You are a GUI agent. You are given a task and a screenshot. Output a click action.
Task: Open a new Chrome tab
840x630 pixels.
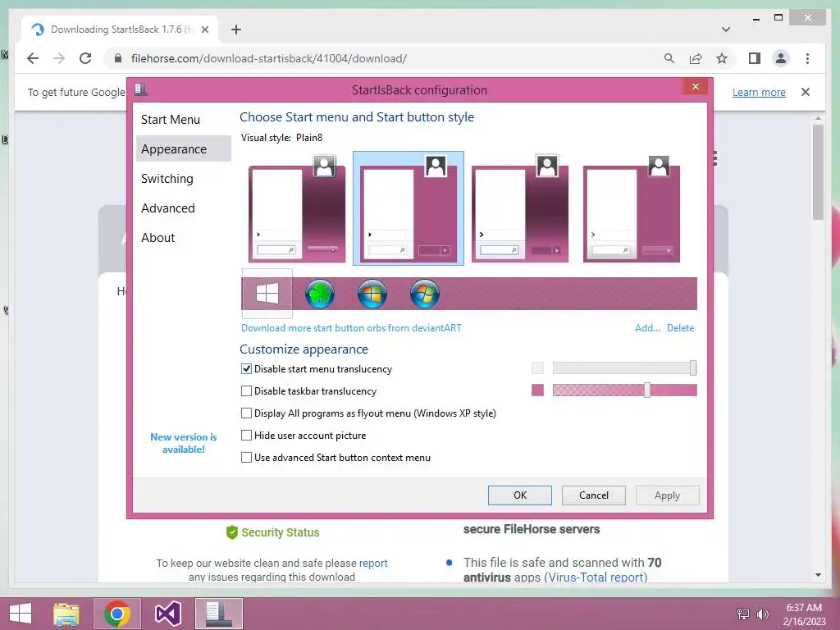click(235, 30)
